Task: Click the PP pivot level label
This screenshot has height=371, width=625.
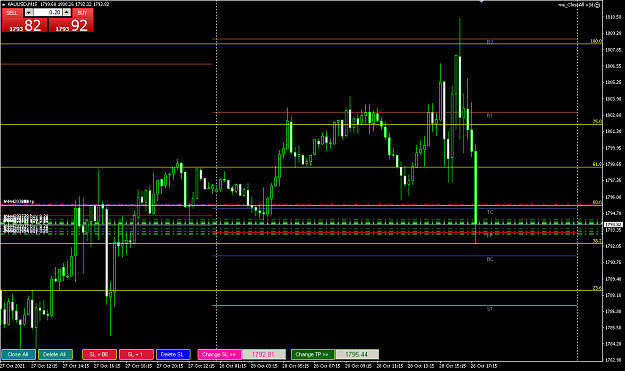Action: (x=490, y=236)
